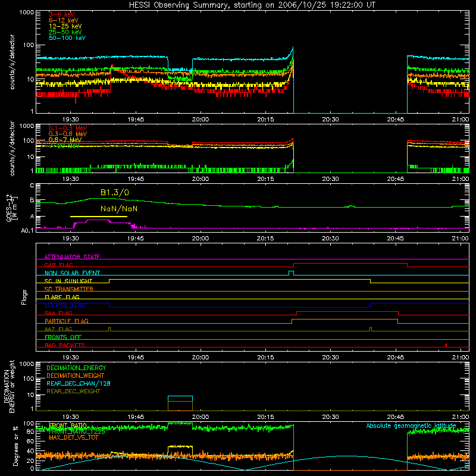Click the FRONT_RATIO legend label
The height and width of the screenshot is (476, 476).
point(68,425)
